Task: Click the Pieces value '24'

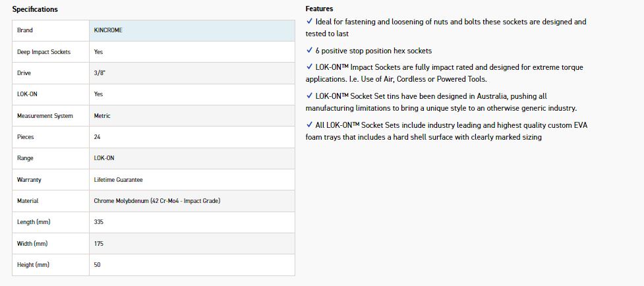Action: click(98, 137)
